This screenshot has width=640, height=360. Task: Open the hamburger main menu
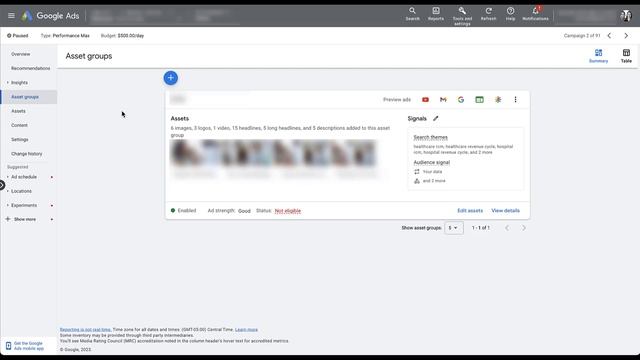pos(11,16)
